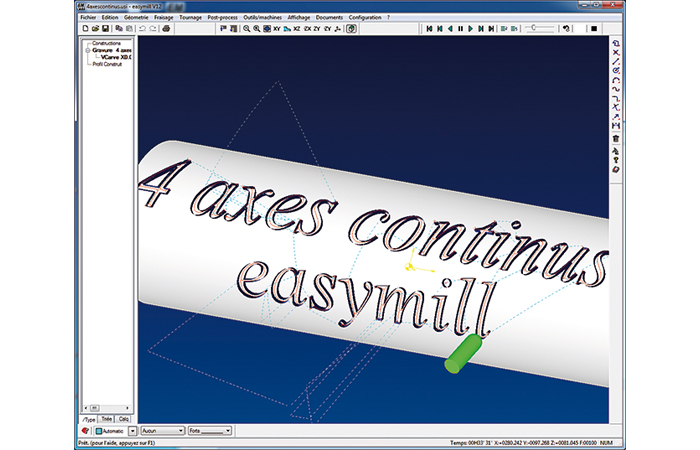Select the VCarve tree item

[x=116, y=57]
